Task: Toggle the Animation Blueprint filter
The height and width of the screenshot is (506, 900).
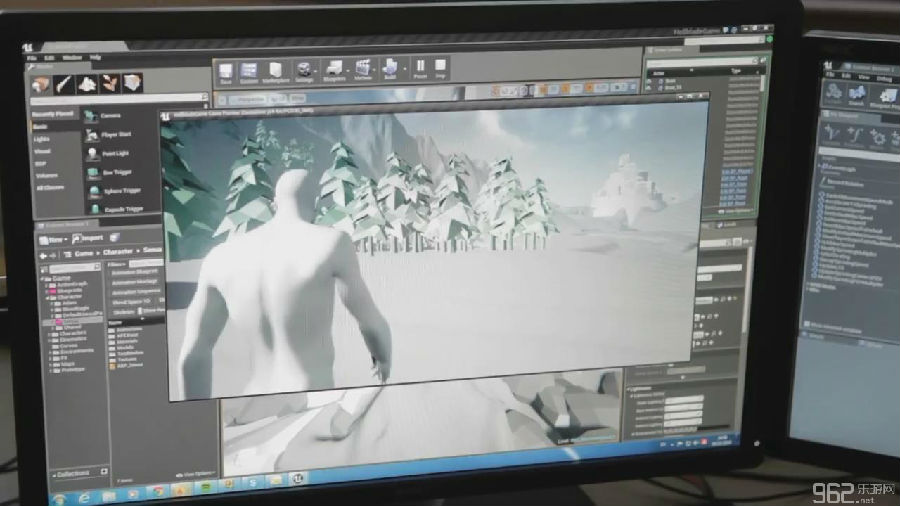Action: click(136, 272)
